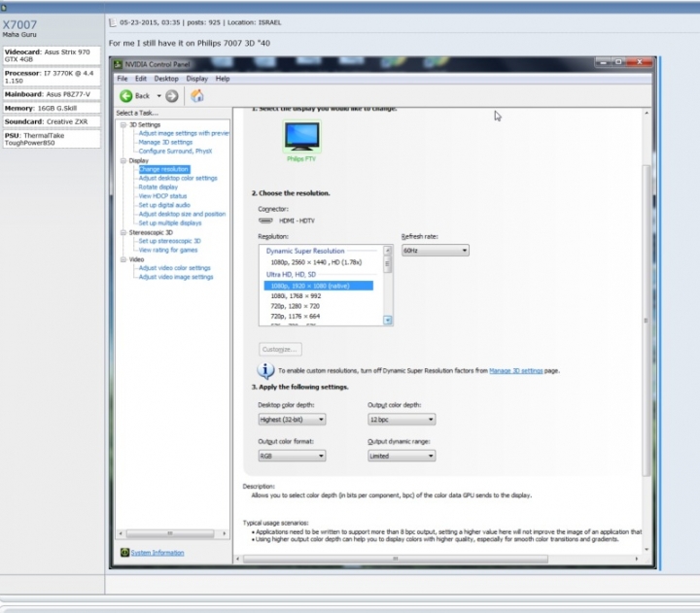700x613 pixels.
Task: Select Set up digital audio task
Action: [164, 205]
